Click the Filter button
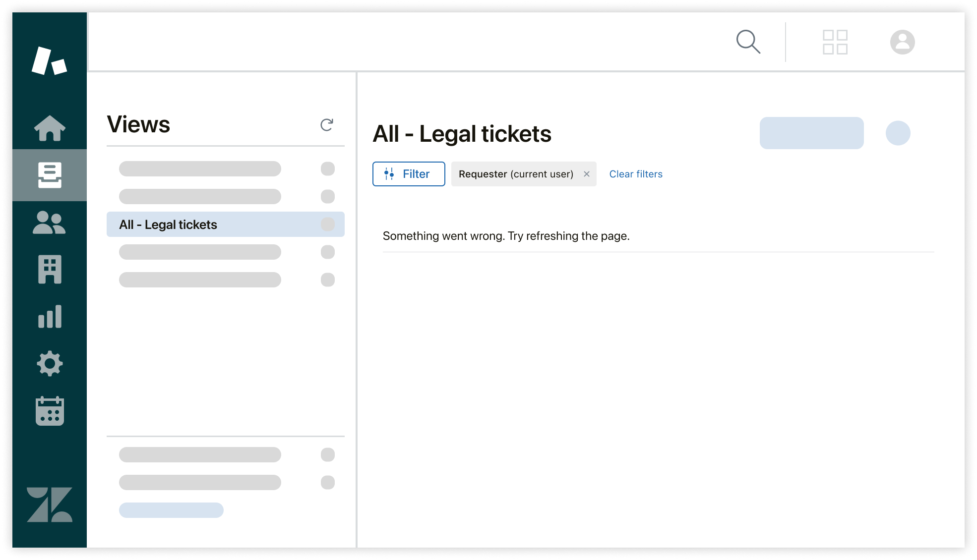The width and height of the screenshot is (977, 560). [x=409, y=174]
